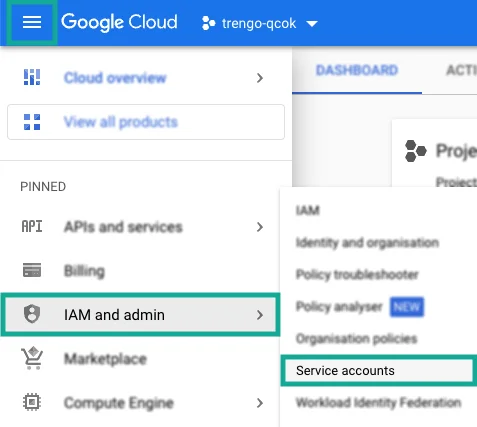
Task: Expand the IAM and admin chevron
Action: click(x=260, y=315)
